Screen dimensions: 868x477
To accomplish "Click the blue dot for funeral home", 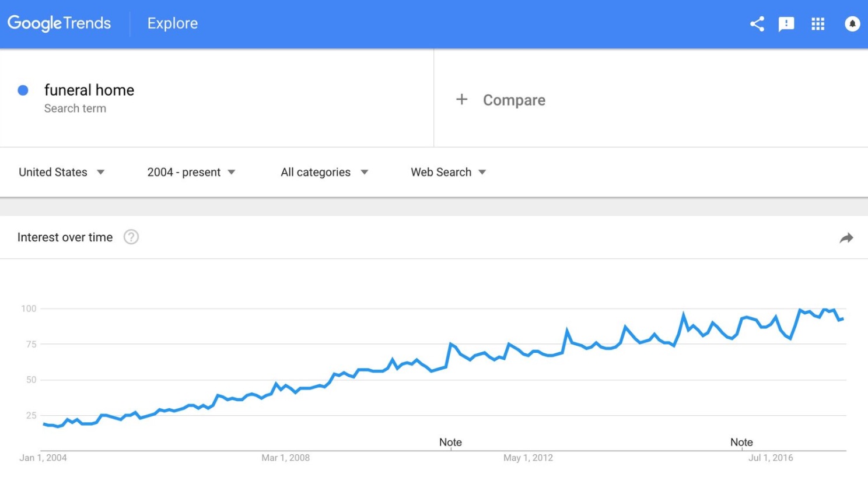I will point(23,90).
